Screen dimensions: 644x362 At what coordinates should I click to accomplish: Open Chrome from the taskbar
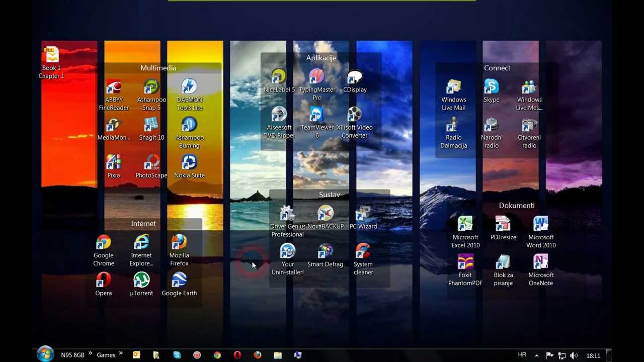click(217, 355)
